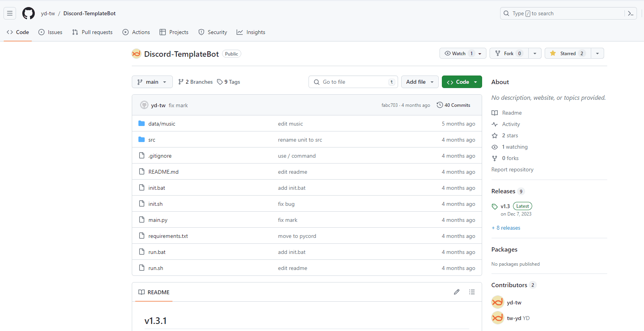Open the main branch dropdown
Image resolution: width=644 pixels, height=331 pixels.
point(152,82)
